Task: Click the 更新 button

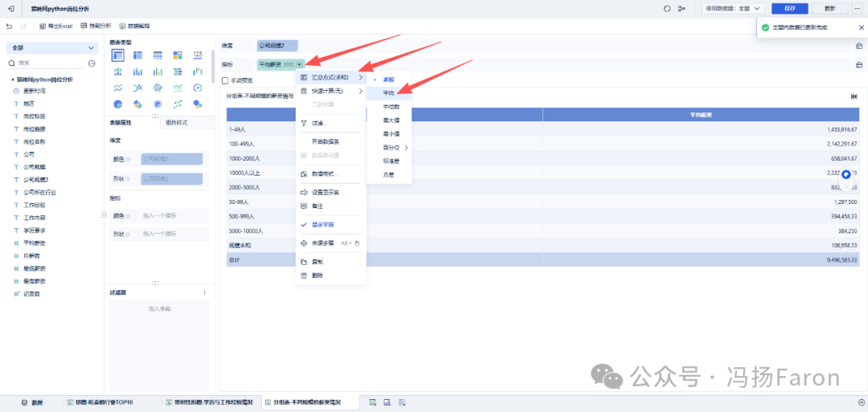Action: pos(829,9)
